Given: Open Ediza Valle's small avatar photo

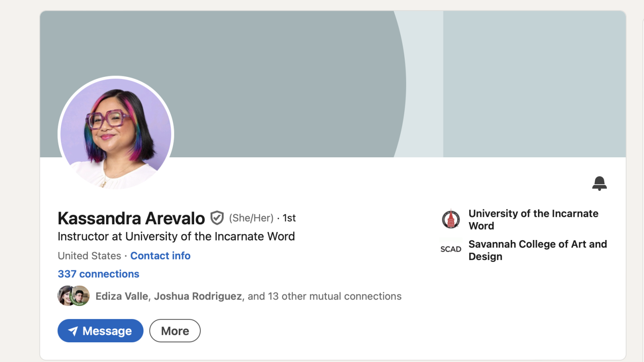Looking at the screenshot, I should [x=65, y=296].
